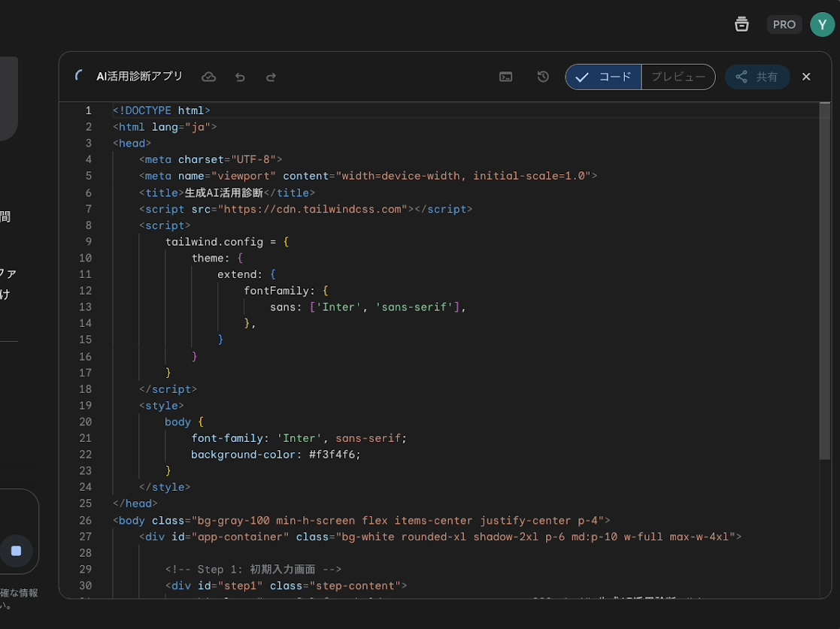The height and width of the screenshot is (629, 840).
Task: Click the stacked tray icon beside PRO
Action: (x=741, y=25)
